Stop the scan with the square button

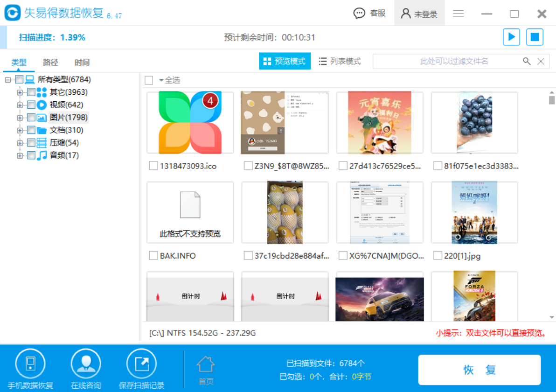tap(535, 37)
